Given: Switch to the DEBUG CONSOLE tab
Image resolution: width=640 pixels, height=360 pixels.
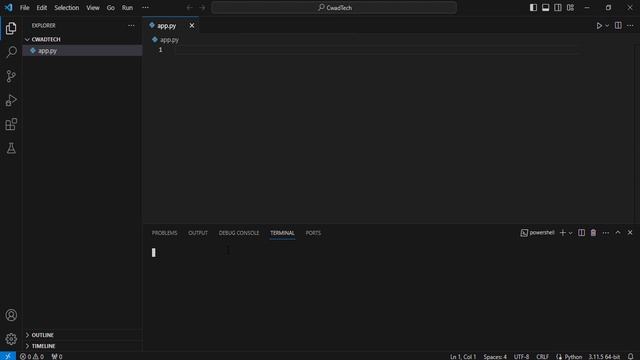Looking at the screenshot, I should click(239, 233).
